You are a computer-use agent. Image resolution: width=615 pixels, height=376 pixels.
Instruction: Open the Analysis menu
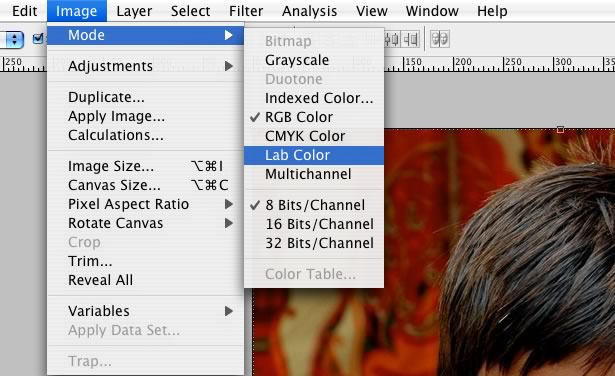point(309,11)
